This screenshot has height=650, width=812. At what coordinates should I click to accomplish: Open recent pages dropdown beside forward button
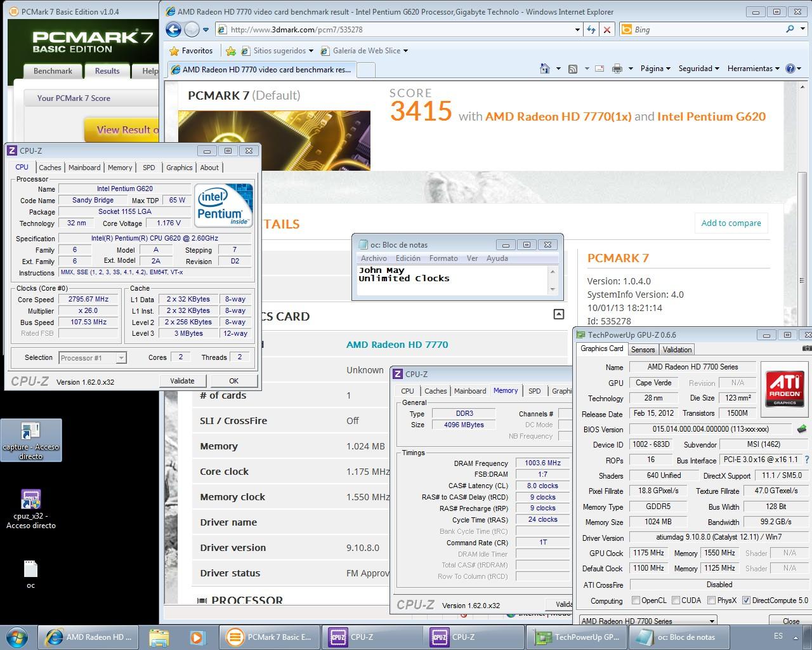tap(206, 29)
